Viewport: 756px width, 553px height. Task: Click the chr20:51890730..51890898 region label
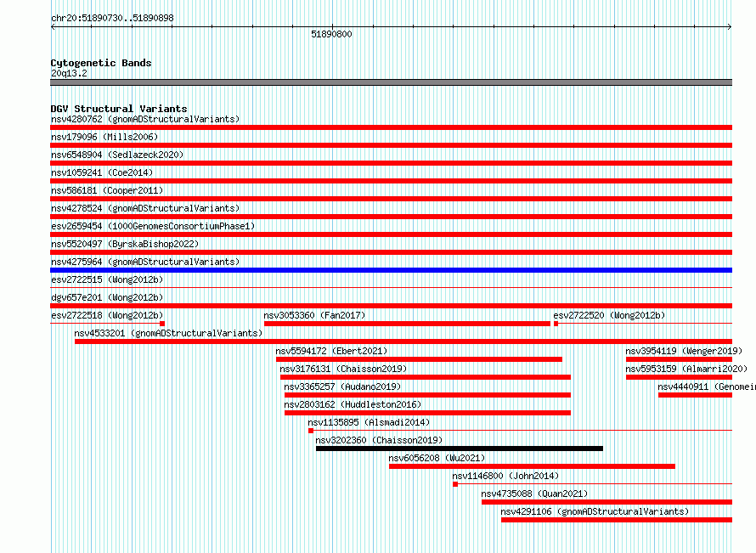point(112,18)
